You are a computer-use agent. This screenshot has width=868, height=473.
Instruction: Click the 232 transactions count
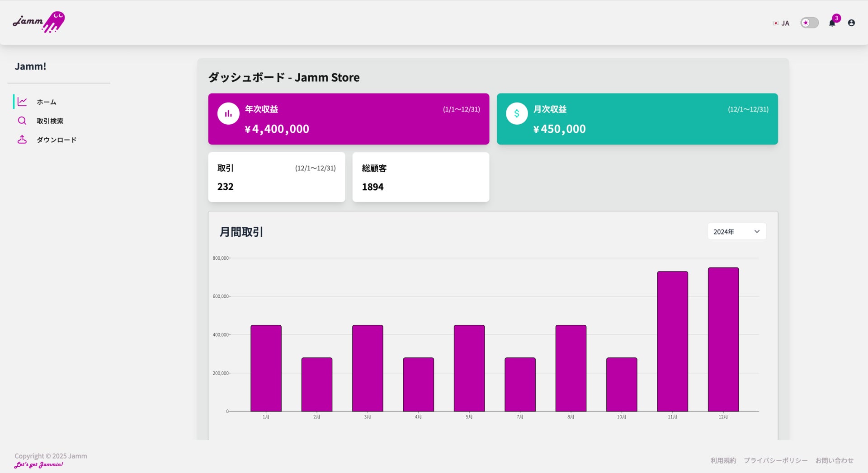[226, 187]
